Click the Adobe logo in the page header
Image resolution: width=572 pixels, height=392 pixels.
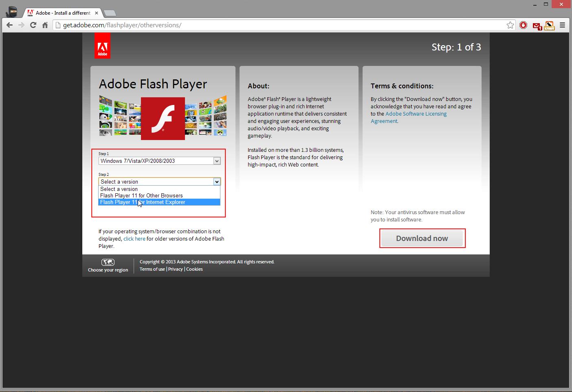pos(102,45)
